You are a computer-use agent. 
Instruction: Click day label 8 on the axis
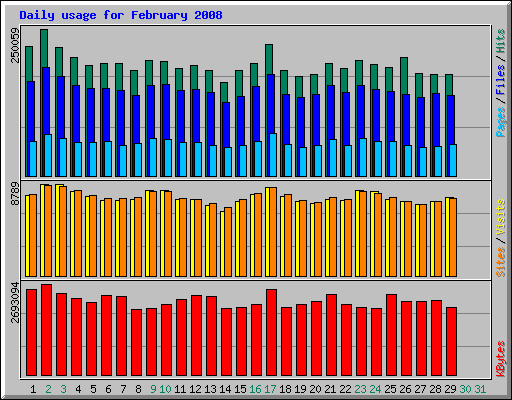138,389
